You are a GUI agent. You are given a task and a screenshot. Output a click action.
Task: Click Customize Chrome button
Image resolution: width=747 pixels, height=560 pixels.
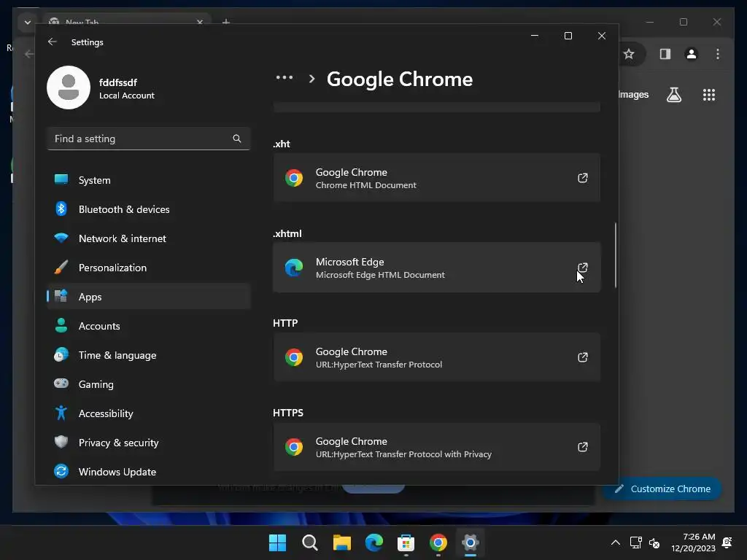click(x=662, y=489)
